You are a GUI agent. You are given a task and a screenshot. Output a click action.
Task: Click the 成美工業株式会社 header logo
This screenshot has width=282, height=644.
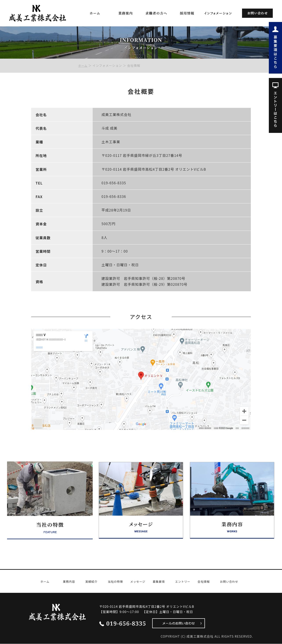tap(38, 13)
